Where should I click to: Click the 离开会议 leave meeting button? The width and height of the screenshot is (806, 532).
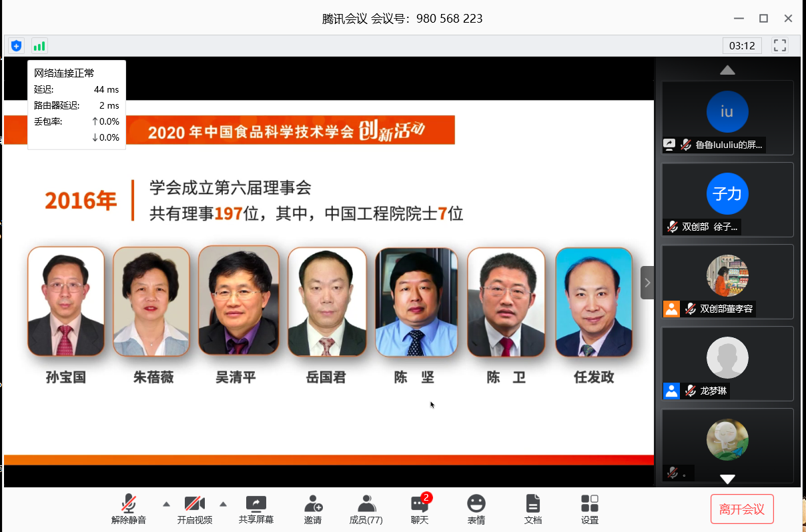(741, 509)
